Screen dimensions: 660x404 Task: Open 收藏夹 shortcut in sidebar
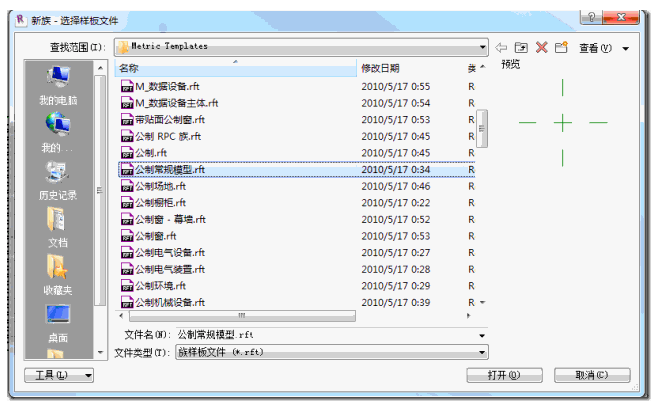point(57,274)
